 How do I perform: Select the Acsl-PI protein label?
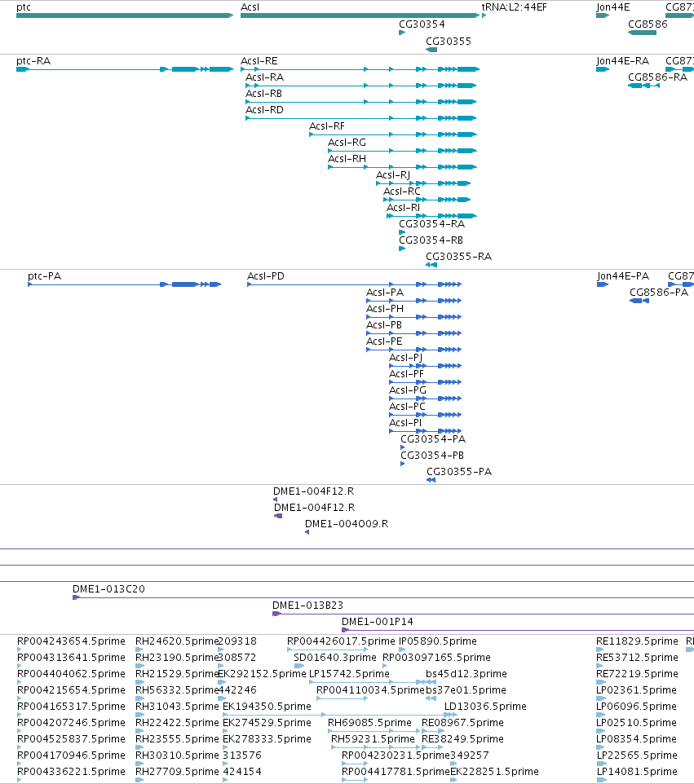(x=405, y=422)
